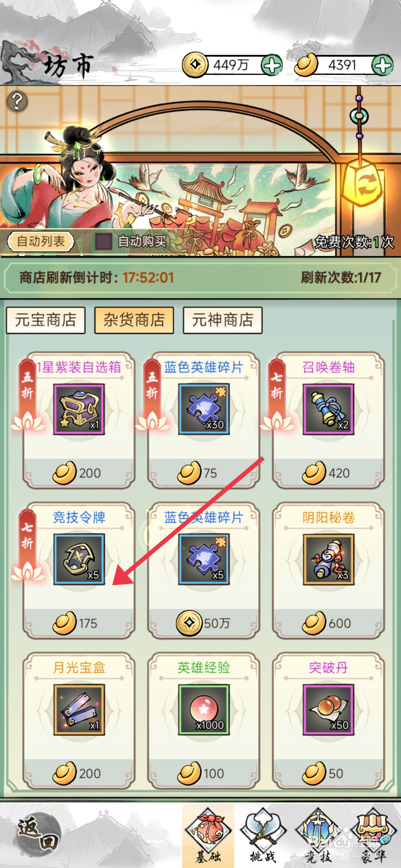401x868 pixels.
Task: Switch to 元宝商店 tab
Action: [46, 320]
